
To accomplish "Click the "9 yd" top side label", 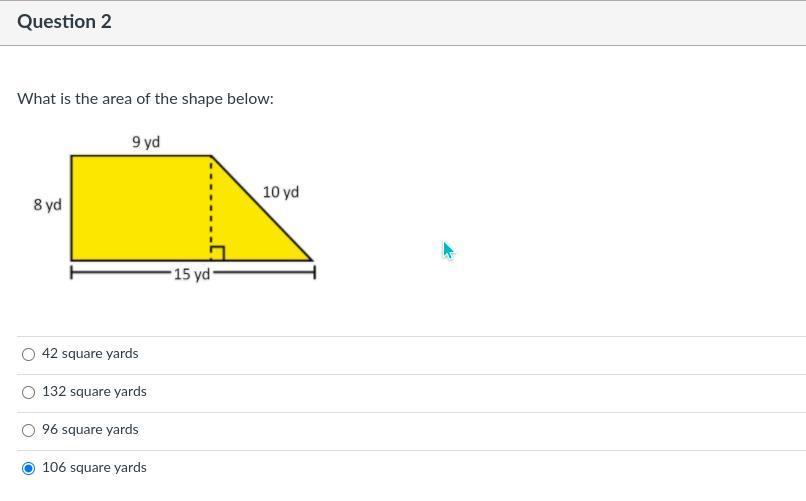I will (146, 142).
